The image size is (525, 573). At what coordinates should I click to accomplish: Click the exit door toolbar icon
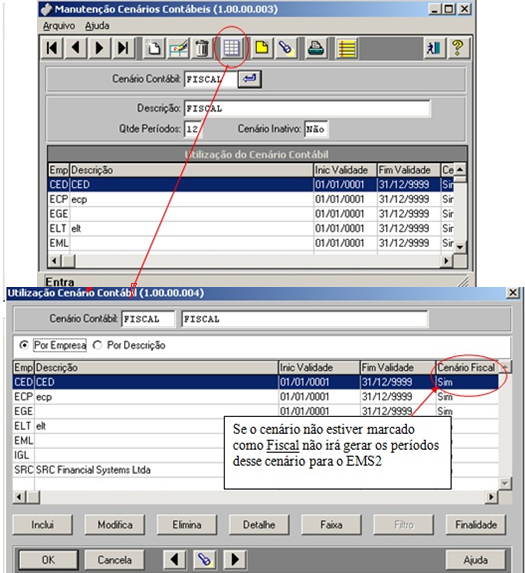434,48
